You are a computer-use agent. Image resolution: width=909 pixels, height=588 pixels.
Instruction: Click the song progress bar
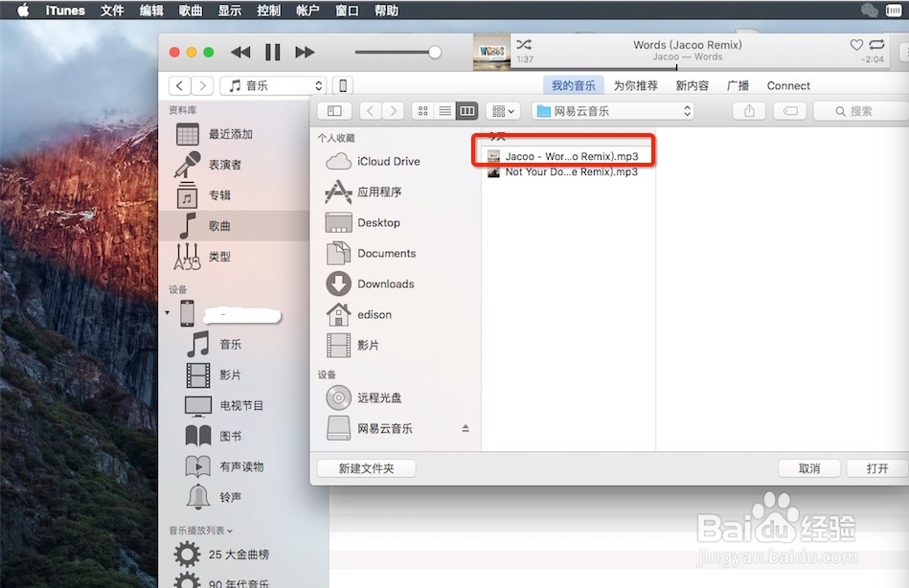point(700,68)
